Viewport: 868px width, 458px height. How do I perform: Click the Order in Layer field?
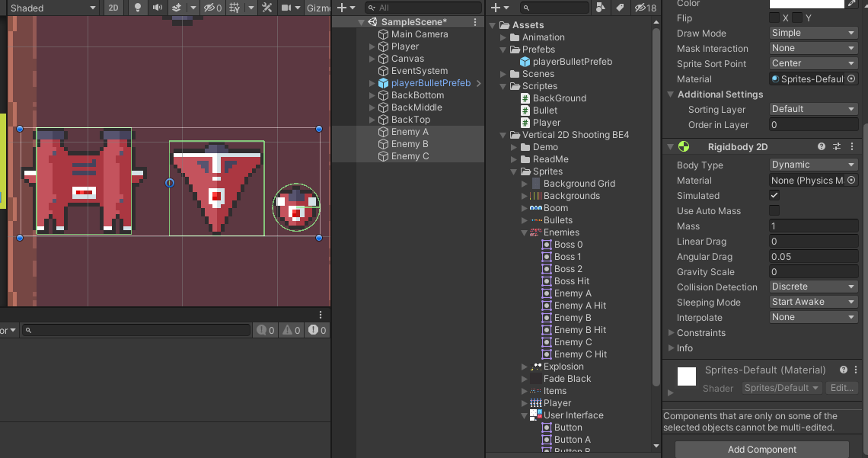(x=814, y=125)
